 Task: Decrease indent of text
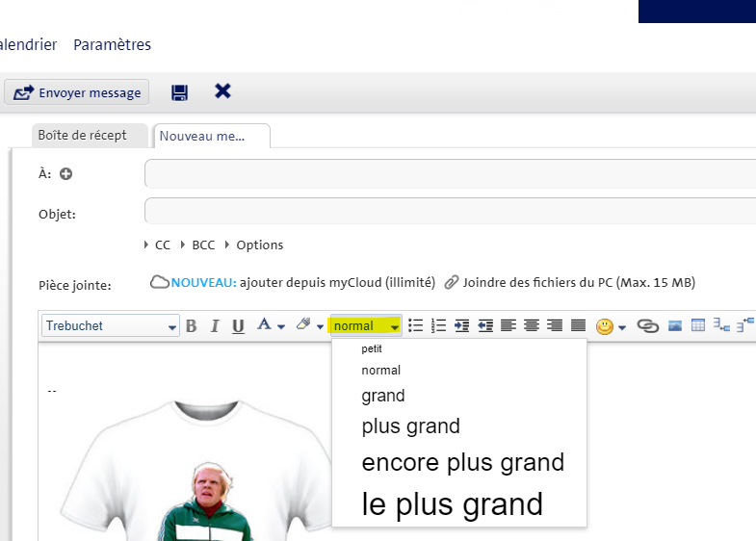485,325
